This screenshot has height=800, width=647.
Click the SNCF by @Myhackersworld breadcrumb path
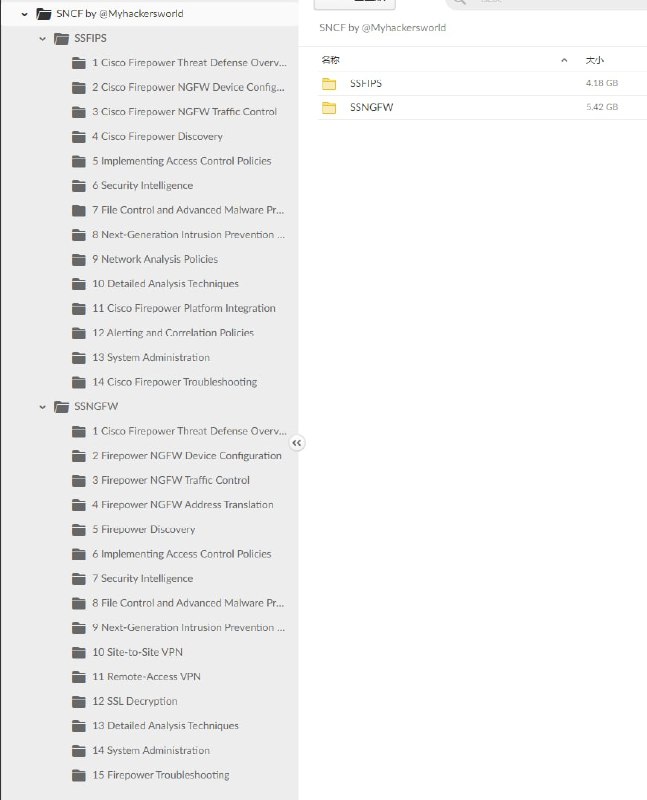382,28
